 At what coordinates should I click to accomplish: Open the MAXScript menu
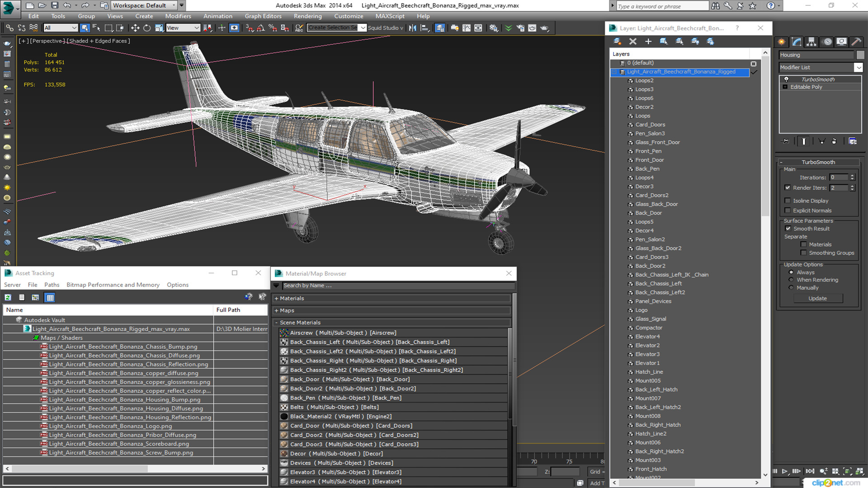tap(390, 16)
